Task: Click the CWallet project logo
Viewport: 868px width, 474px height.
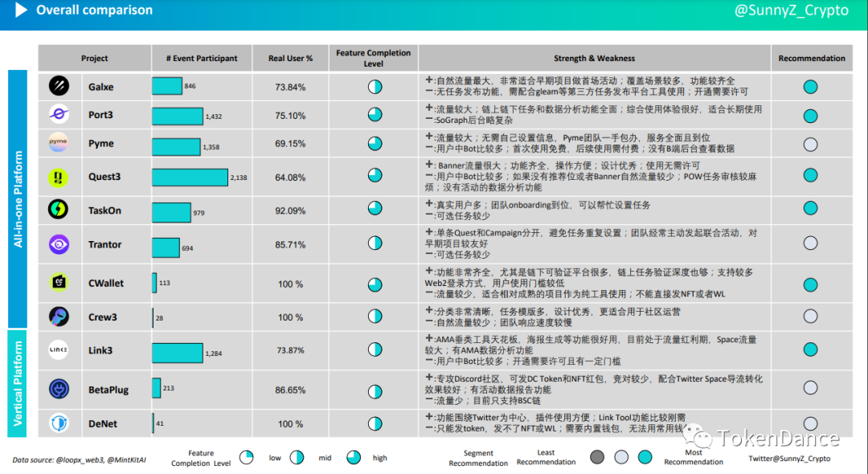Action: coord(59,283)
